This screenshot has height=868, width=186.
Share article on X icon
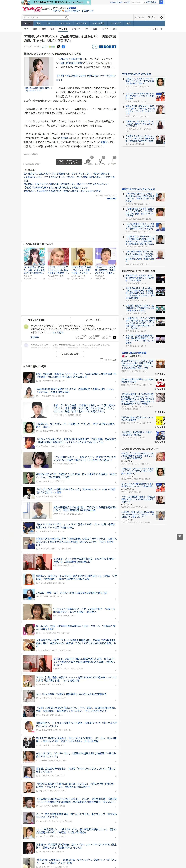[58, 47]
